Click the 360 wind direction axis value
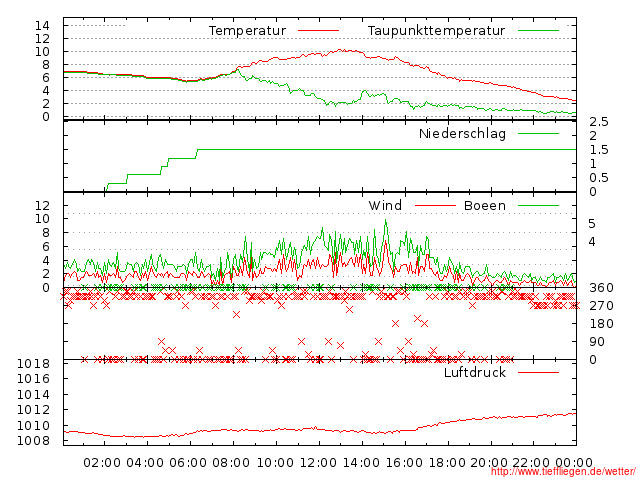 tap(601, 288)
